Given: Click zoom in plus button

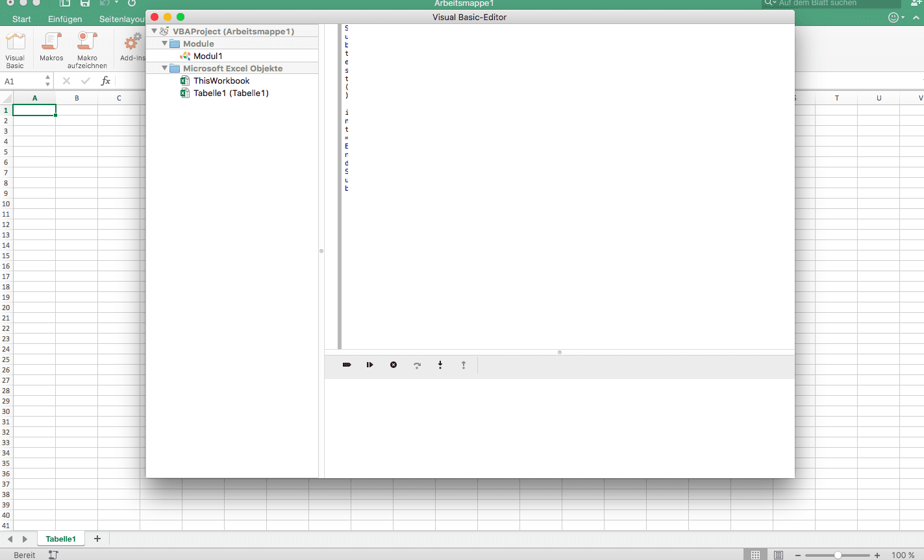Looking at the screenshot, I should tap(877, 555).
